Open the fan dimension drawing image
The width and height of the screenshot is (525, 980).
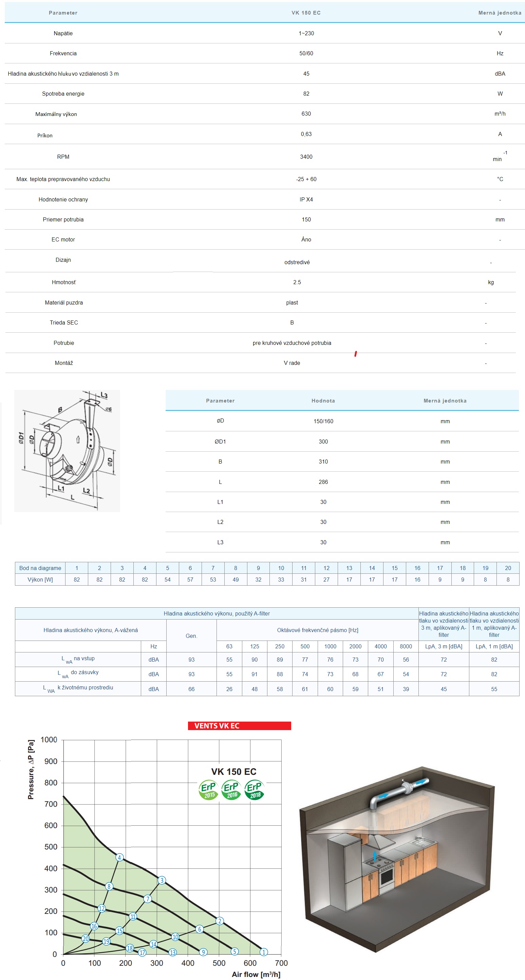click(x=67, y=450)
